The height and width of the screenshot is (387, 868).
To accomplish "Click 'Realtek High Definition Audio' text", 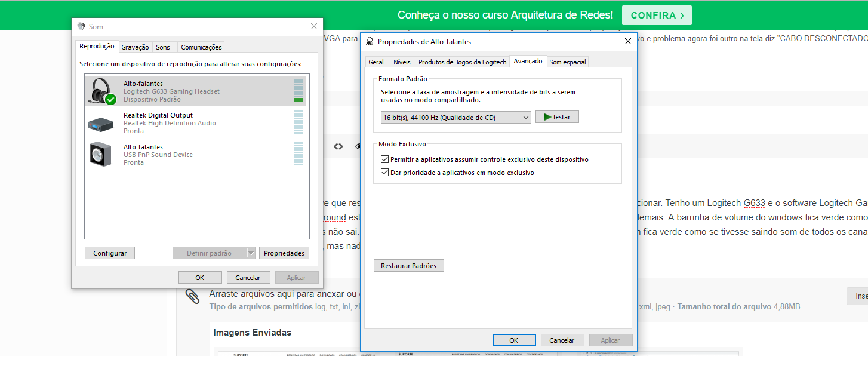I will tap(170, 123).
